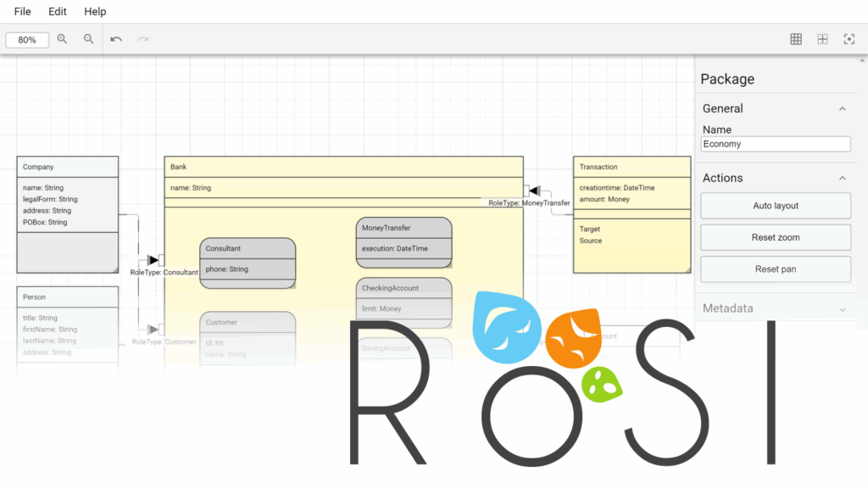Select the Bank compartment title
Image resolution: width=868 pixels, height=488 pixels.
coord(178,167)
